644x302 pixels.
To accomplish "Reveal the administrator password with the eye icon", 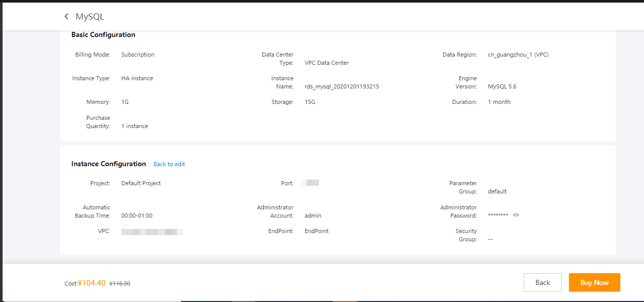I will (516, 215).
